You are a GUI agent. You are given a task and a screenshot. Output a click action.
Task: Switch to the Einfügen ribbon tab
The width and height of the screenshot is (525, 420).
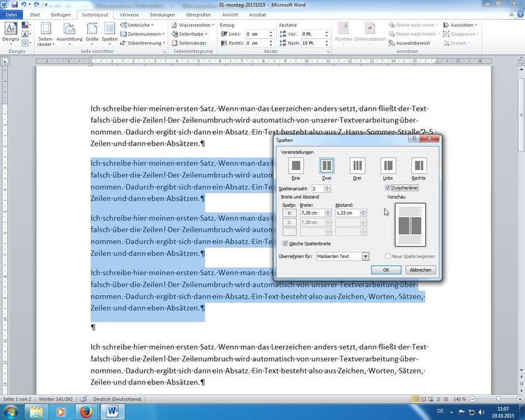pyautogui.click(x=60, y=14)
